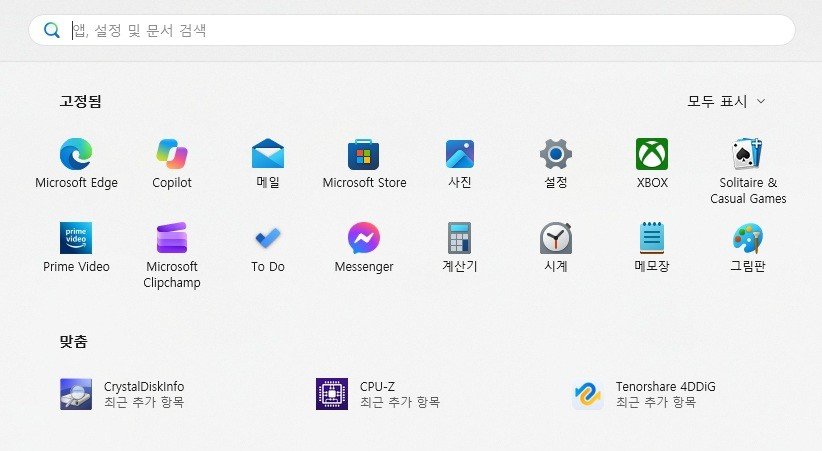Click the CPU-Z name text
The width and height of the screenshot is (822, 451).
tap(377, 386)
